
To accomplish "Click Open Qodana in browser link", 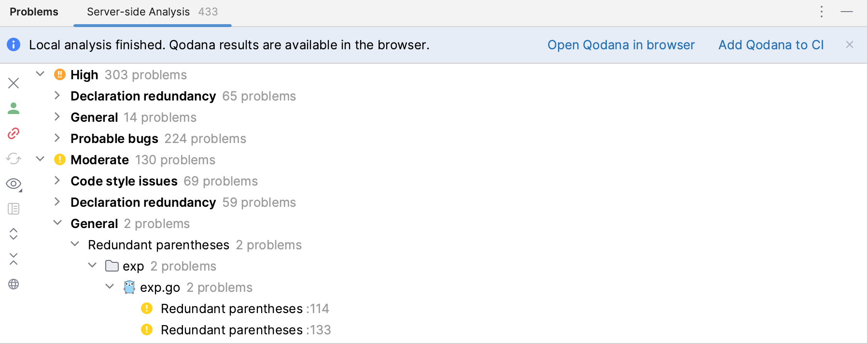I will (x=621, y=45).
